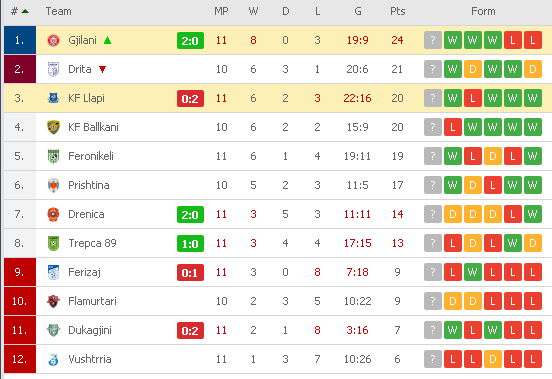Screen dimensions: 552x379
Task: Click the Flamurtari club logo
Action: pos(54,301)
